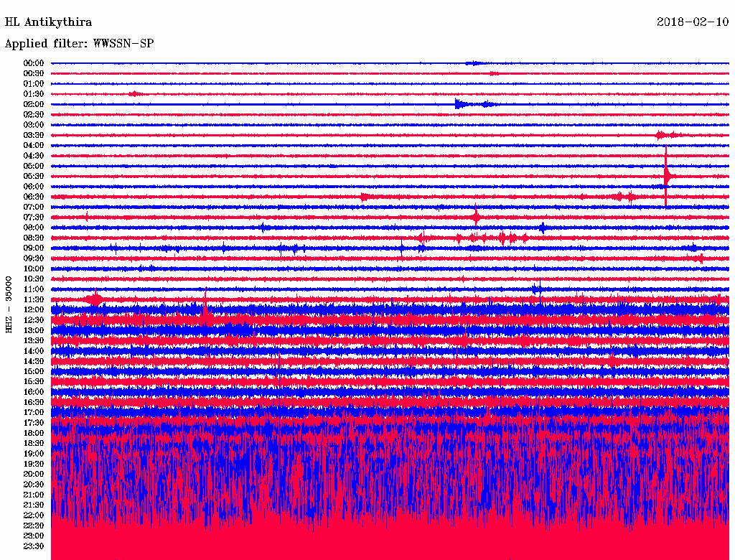Click the small red event on the 01:30 trace
The width and height of the screenshot is (735, 560).
[x=135, y=94]
